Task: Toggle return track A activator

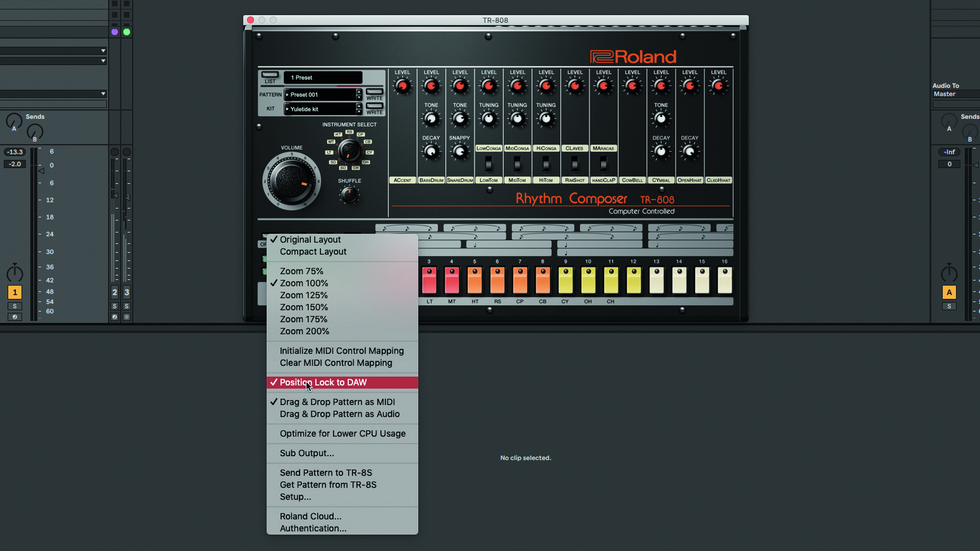Action: click(949, 292)
